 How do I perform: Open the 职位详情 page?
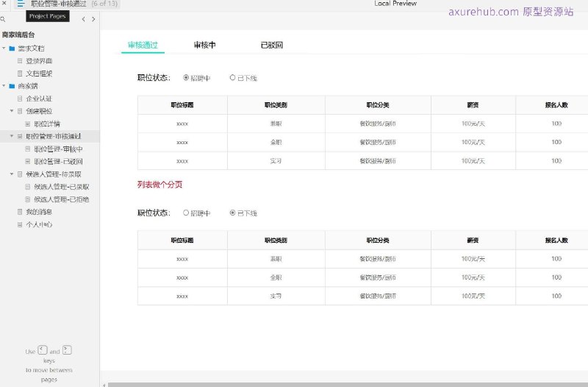coord(47,124)
